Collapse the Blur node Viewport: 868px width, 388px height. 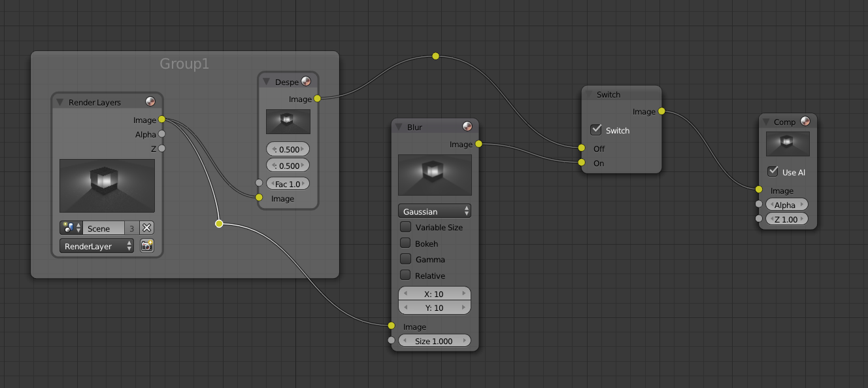[x=399, y=127]
